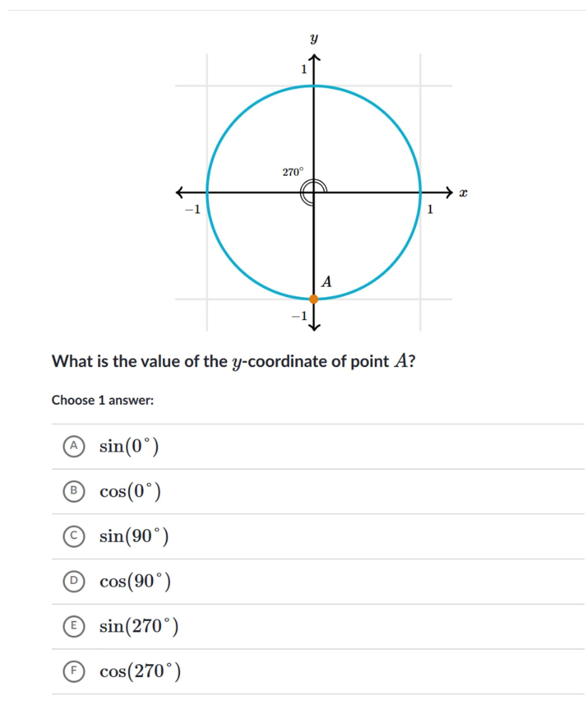The height and width of the screenshot is (728, 586).
Task: Select radio option A, sin(0°)
Action: (x=74, y=446)
